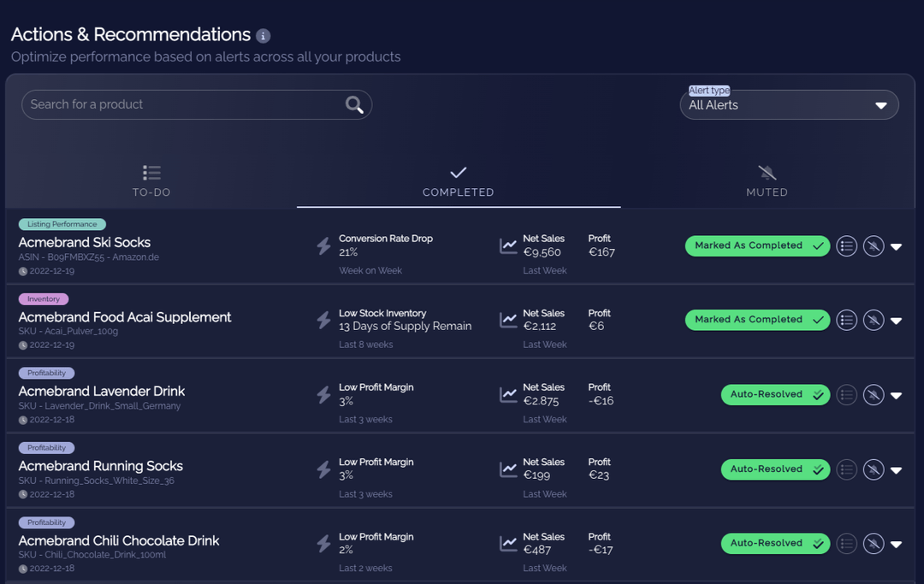The image size is (924, 584).
Task: Click the Muted bell-slash icon tab
Action: 767,173
